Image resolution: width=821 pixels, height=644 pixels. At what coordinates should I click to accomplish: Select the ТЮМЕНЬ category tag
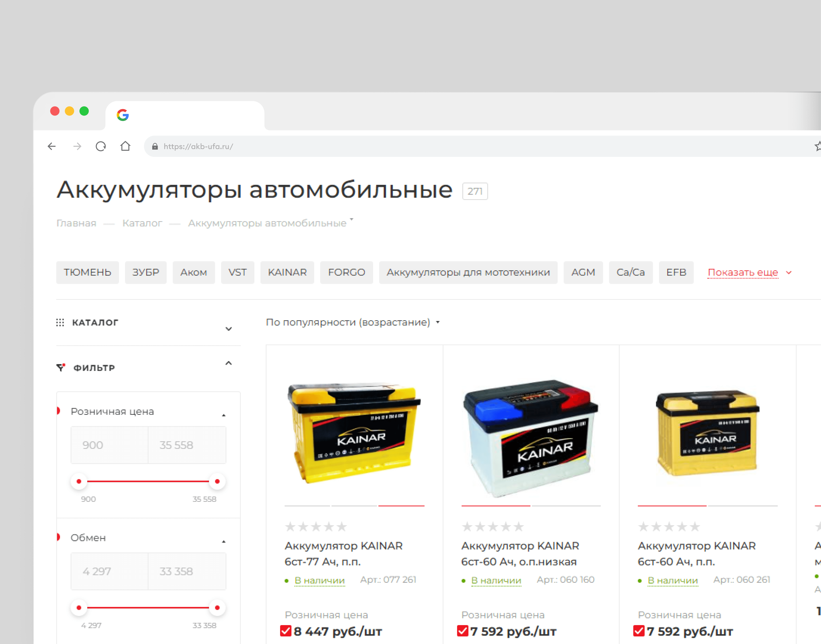tap(87, 272)
